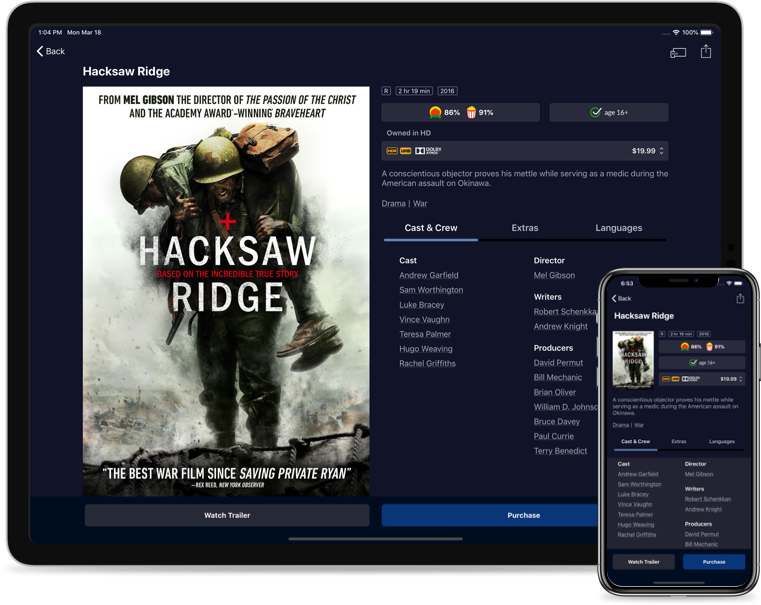The height and width of the screenshot is (605, 761).
Task: Click the age 16+ checkmark rating
Action: point(596,112)
